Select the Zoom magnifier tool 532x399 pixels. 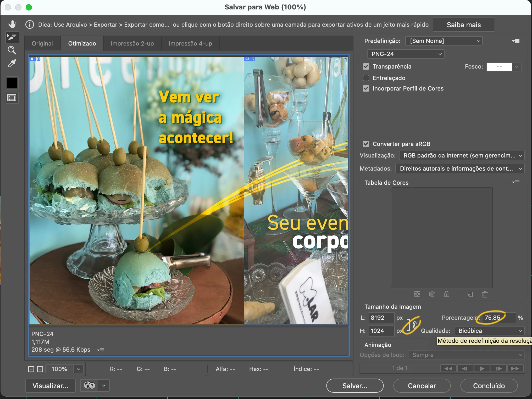pyautogui.click(x=12, y=50)
